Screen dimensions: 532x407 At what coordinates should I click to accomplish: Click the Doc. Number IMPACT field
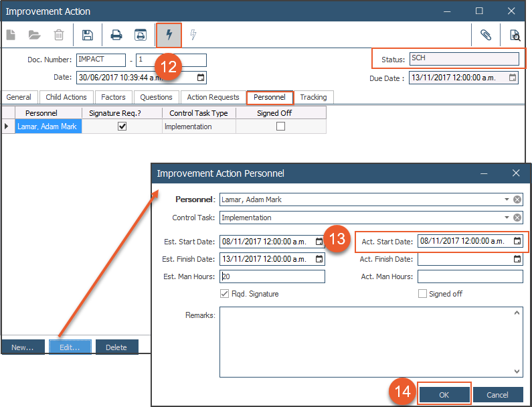point(101,60)
